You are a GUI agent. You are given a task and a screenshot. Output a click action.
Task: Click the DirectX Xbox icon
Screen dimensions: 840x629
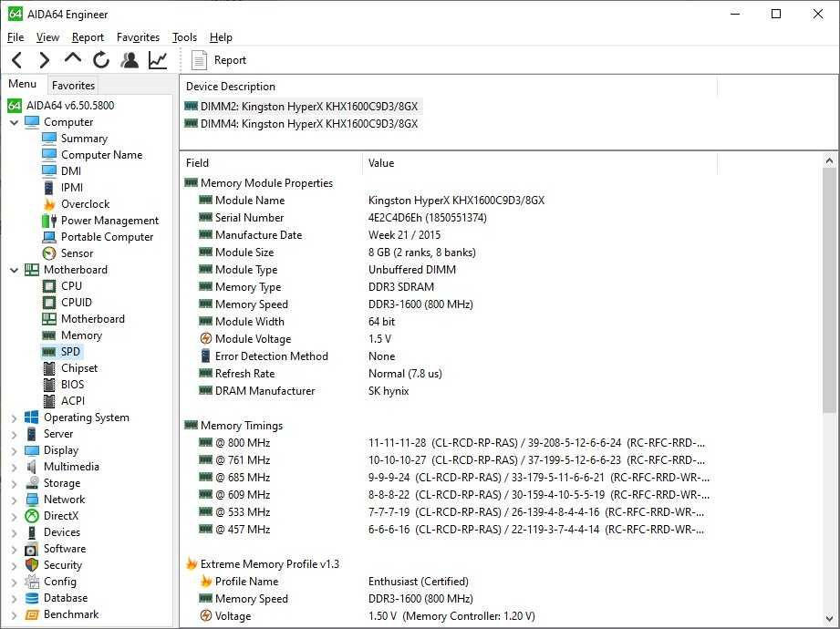(32, 516)
